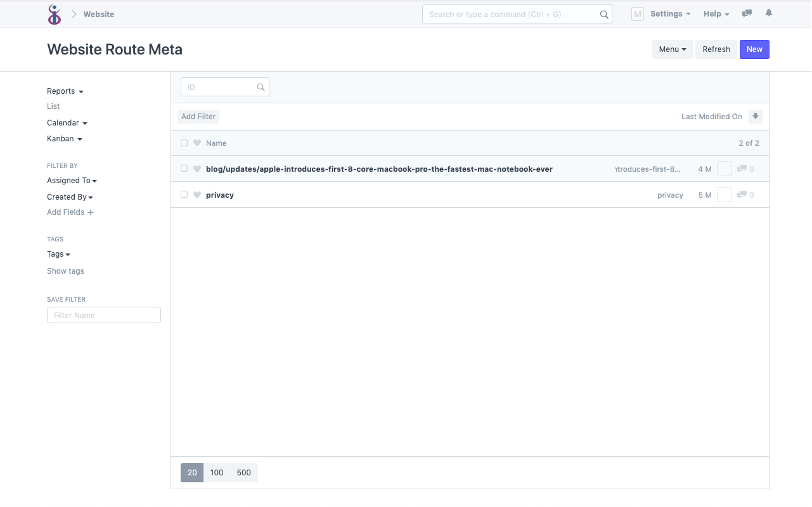This screenshot has width=812, height=507.
Task: Click the Add Fields plus icon
Action: coord(91,212)
